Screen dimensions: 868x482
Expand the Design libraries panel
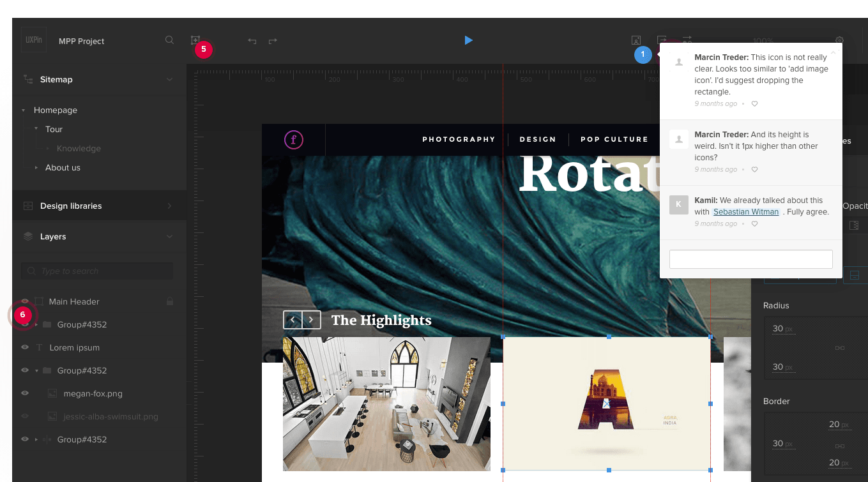[x=169, y=206]
